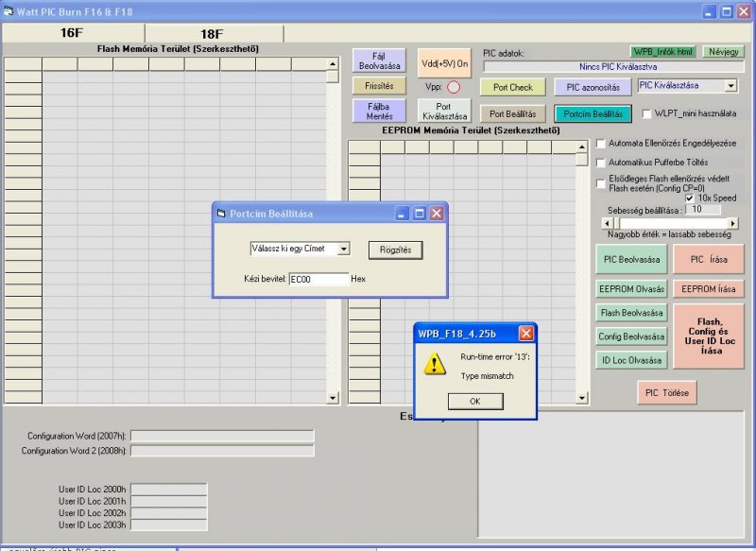
Task: Maximize the Portcím Beállítása dialog
Action: 420,213
